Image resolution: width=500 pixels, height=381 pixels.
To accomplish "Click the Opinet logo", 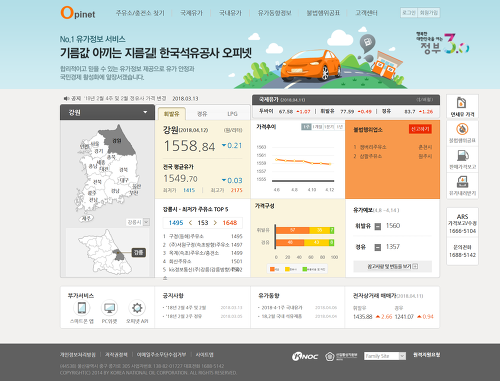I will click(x=78, y=13).
